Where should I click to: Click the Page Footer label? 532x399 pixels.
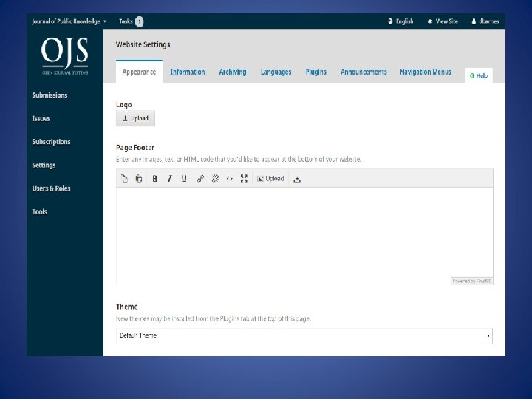pos(135,148)
